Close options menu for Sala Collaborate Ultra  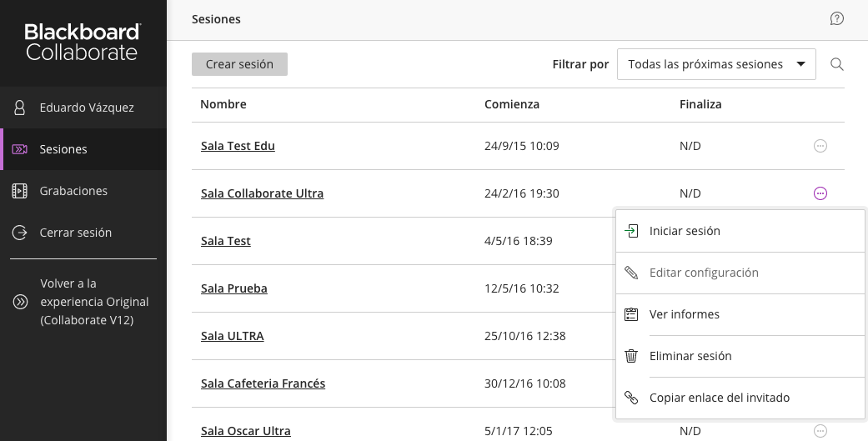[820, 193]
